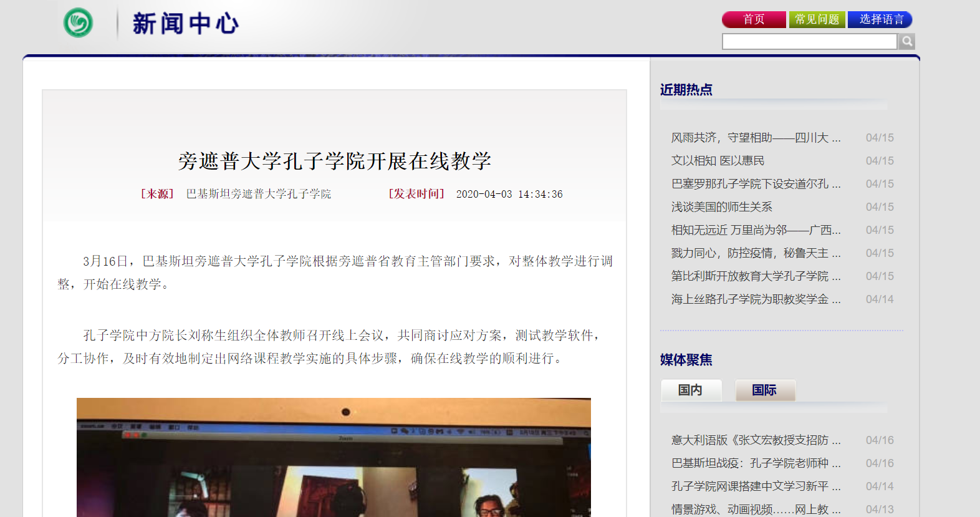Click the [发表时间] label
The height and width of the screenshot is (517, 980).
click(416, 194)
